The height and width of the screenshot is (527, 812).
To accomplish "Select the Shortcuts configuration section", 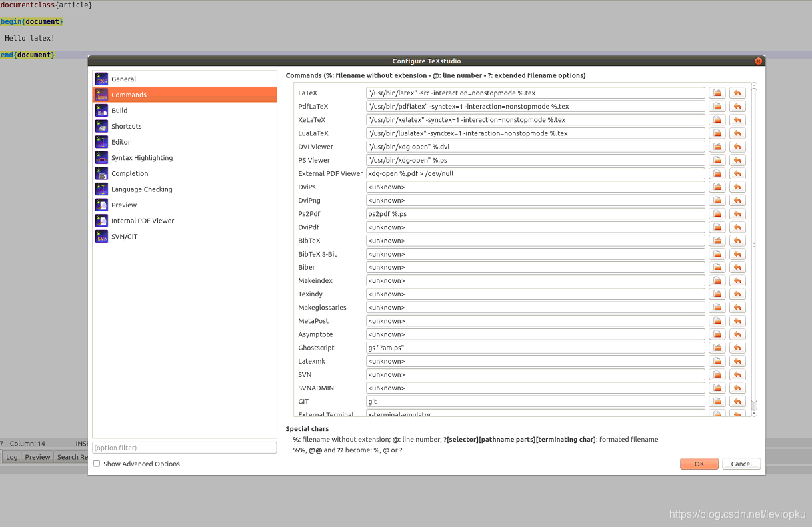I will (x=126, y=126).
